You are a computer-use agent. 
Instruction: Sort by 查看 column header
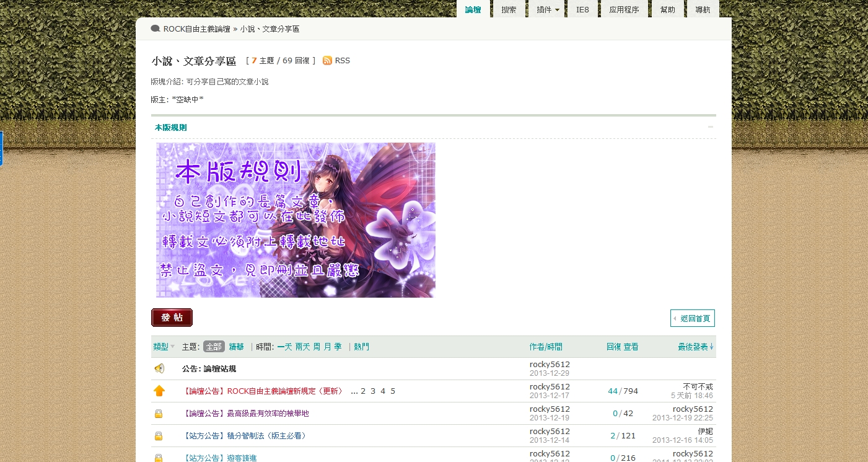tap(631, 347)
